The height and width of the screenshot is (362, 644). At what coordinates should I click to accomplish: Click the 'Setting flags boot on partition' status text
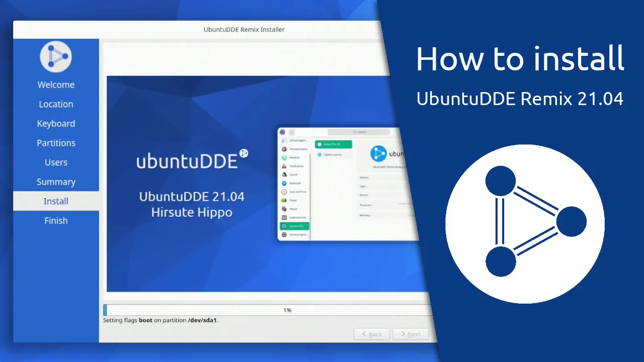point(160,320)
